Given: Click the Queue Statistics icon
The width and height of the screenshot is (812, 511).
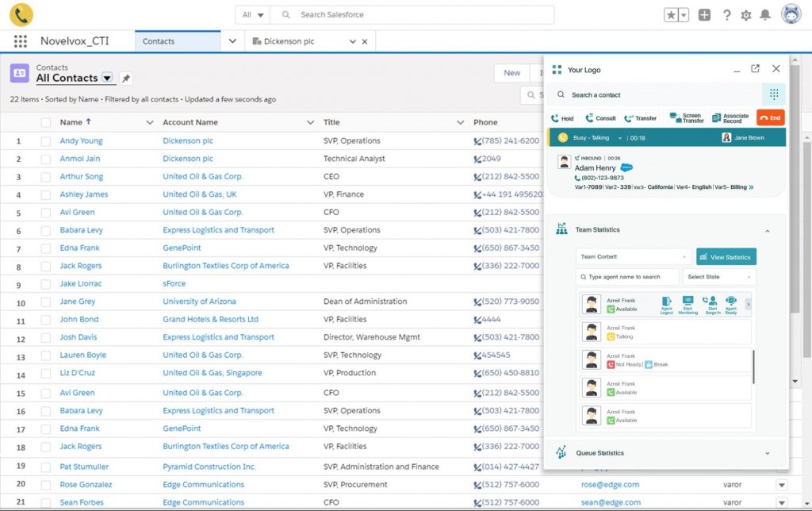Looking at the screenshot, I should [x=561, y=452].
